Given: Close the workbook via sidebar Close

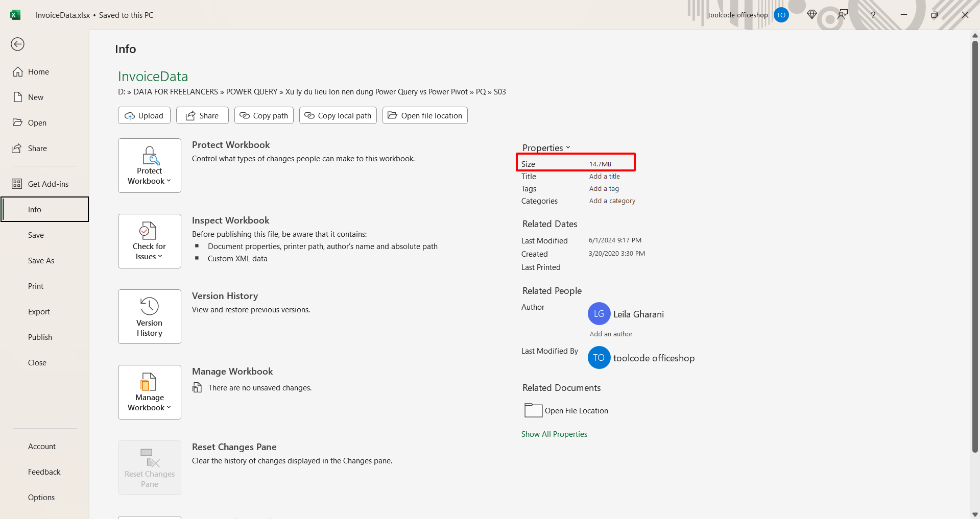Looking at the screenshot, I should 44,363.
